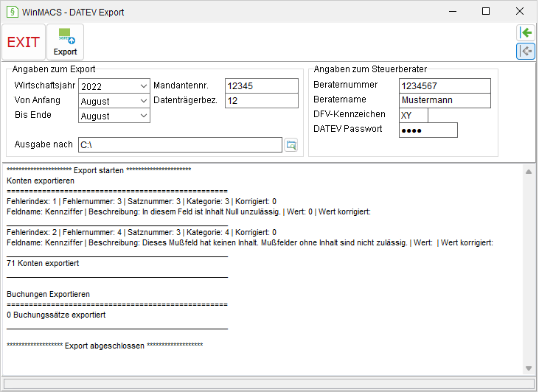The image size is (539, 392).
Task: Click the 'Fehlerindex: 1' log line
Action: click(142, 201)
